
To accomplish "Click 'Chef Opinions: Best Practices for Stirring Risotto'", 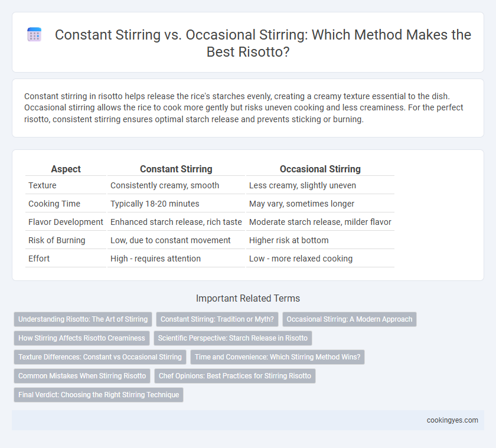I will (235, 376).
